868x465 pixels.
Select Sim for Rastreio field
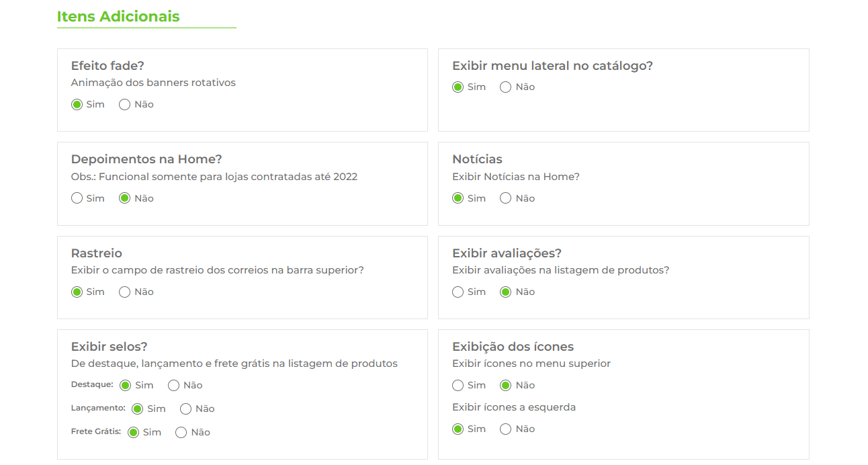(77, 292)
